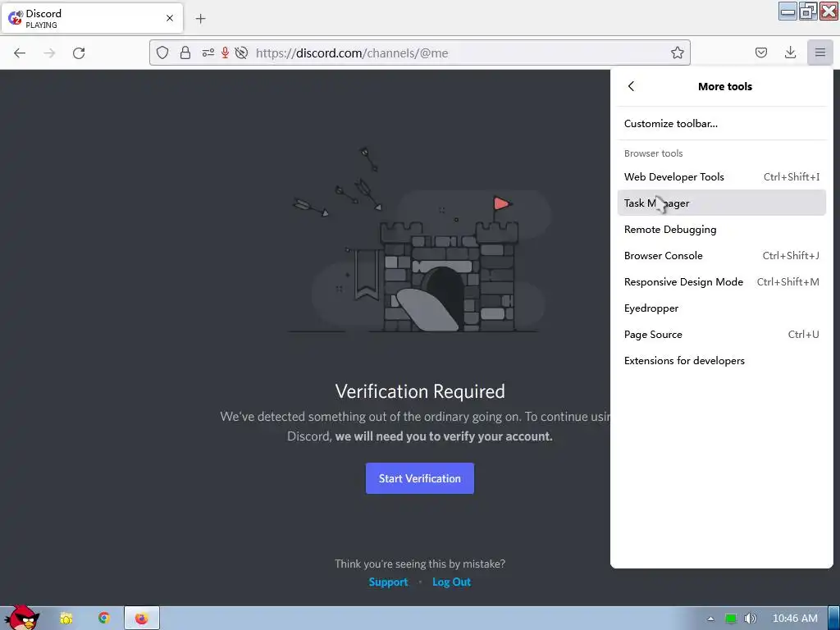
Task: Select Remote Debugging
Action: point(722,230)
